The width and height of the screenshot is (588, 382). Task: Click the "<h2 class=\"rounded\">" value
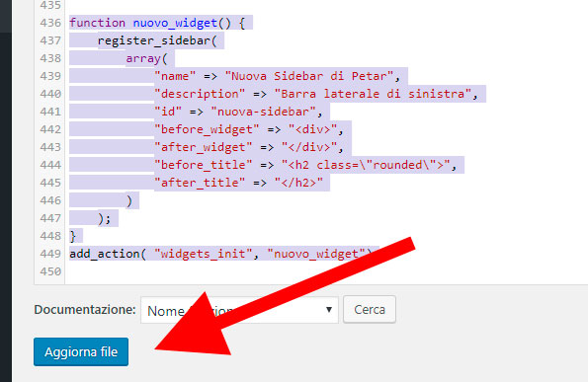pyautogui.click(x=366, y=165)
